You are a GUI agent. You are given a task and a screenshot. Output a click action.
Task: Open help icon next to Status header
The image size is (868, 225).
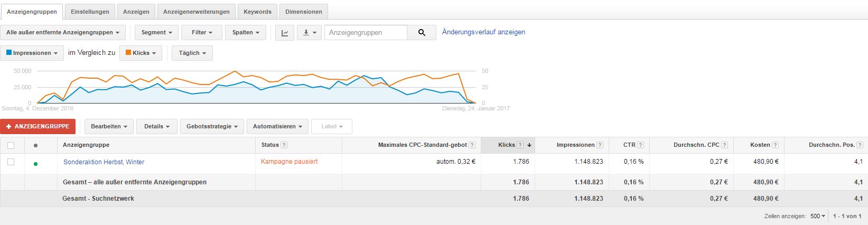[x=284, y=145]
